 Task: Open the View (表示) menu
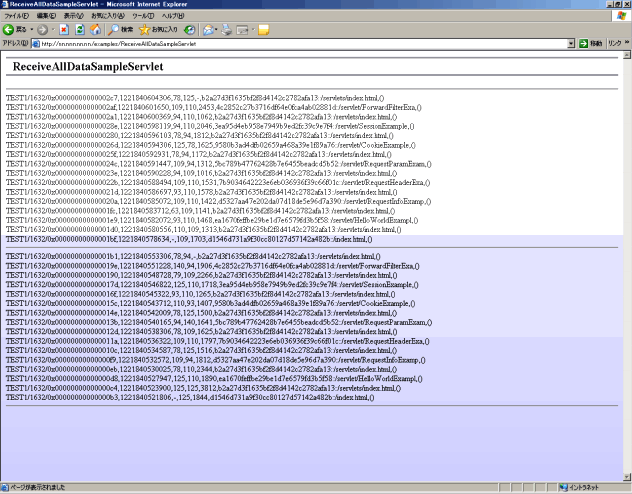[73, 16]
